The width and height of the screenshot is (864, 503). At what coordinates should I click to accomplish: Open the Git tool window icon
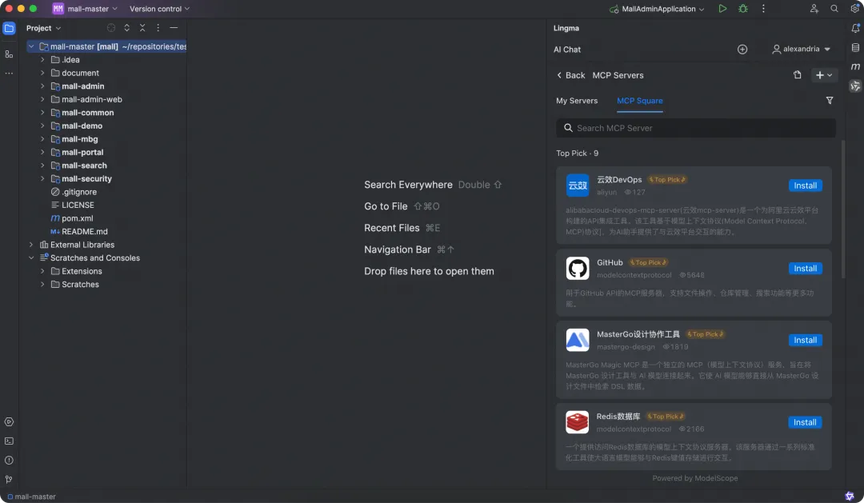9,479
